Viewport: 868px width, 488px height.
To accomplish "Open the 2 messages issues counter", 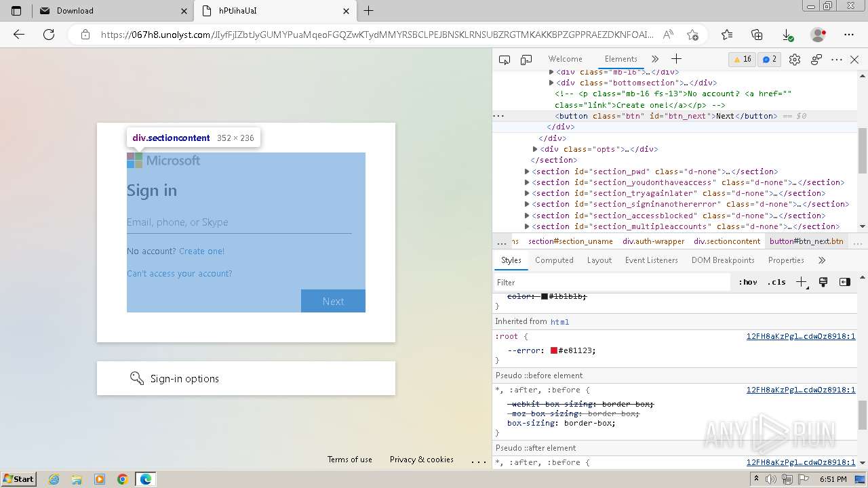I will point(770,59).
